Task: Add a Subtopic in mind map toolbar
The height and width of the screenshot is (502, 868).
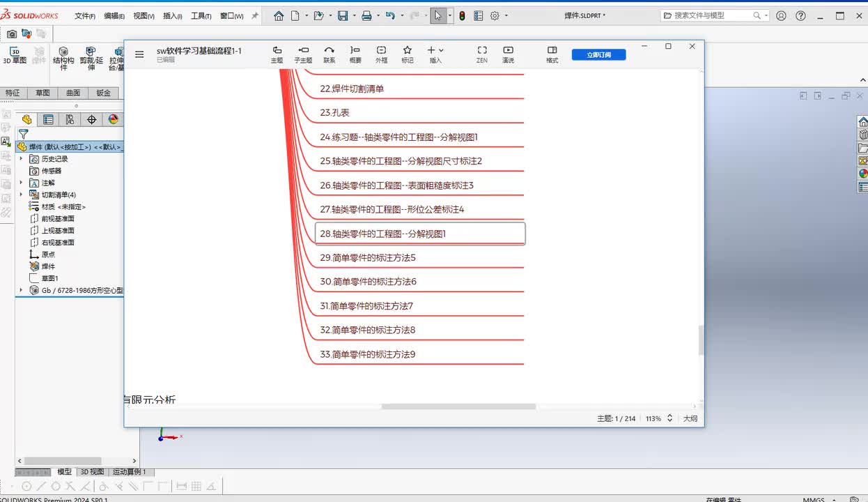Action: pyautogui.click(x=303, y=54)
